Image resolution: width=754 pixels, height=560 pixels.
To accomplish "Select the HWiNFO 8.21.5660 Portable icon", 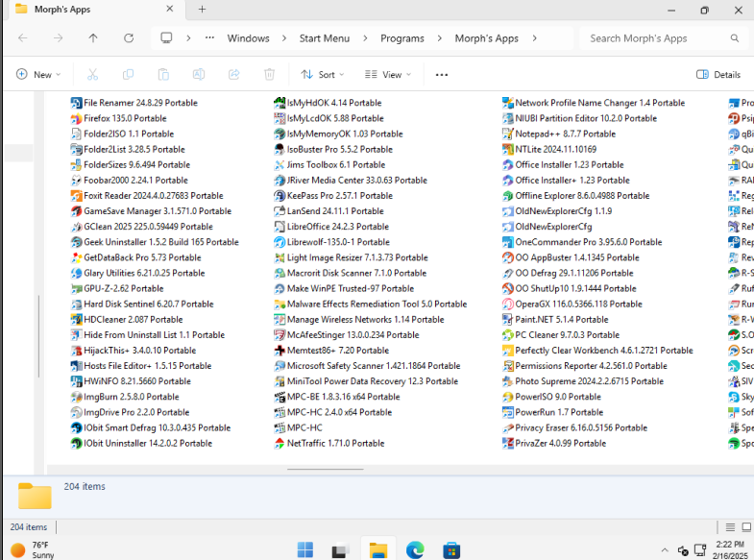I will (x=77, y=381).
